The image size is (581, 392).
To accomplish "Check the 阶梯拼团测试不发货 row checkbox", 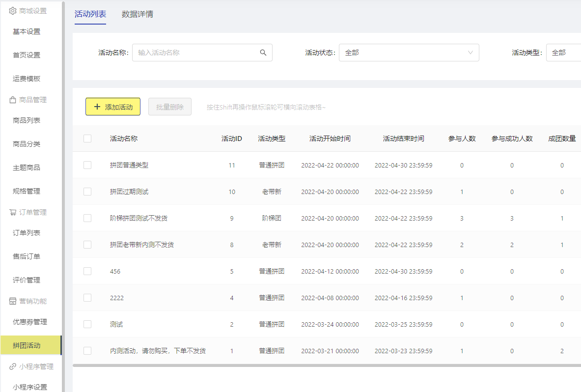I will [x=87, y=218].
